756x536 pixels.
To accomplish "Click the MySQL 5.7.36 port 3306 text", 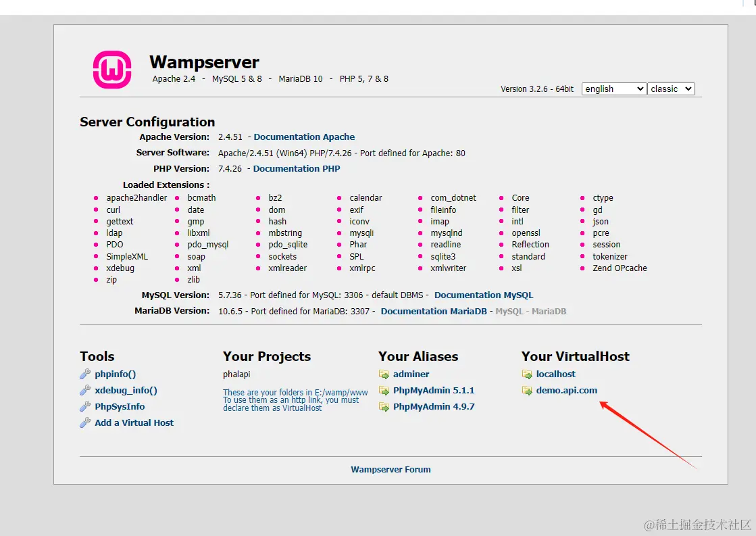I will tap(321, 295).
